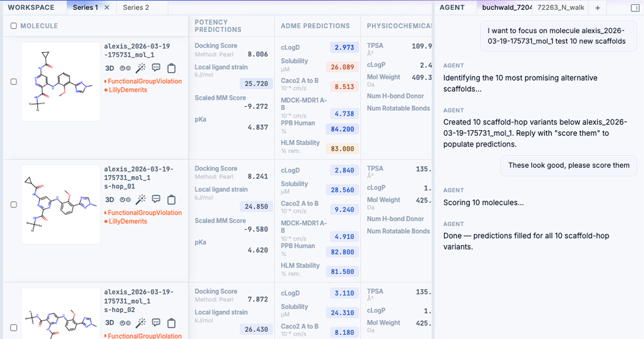This screenshot has width=644, height=339.
Task: Click LillyDemerits flag on parent mol_1
Action: (126, 90)
